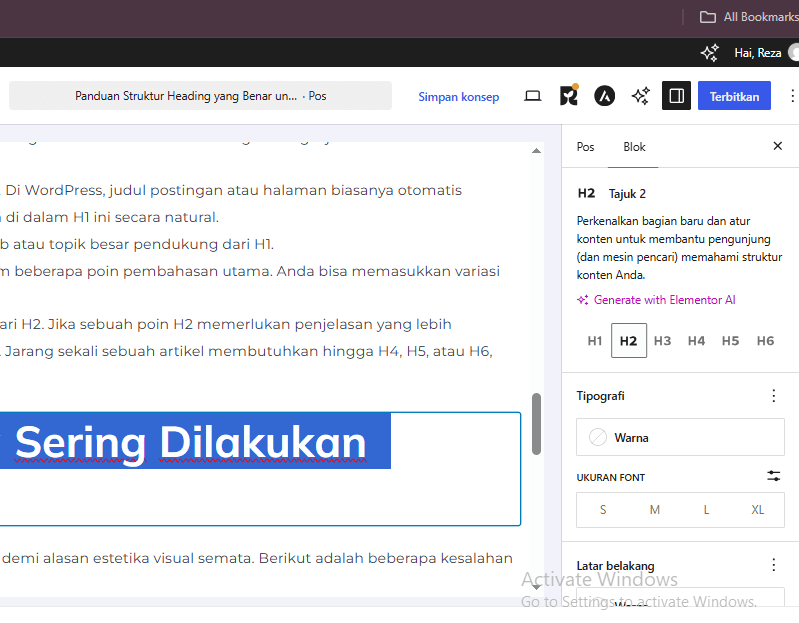799x623 pixels.
Task: Click the Tipografi section title
Action: click(600, 396)
